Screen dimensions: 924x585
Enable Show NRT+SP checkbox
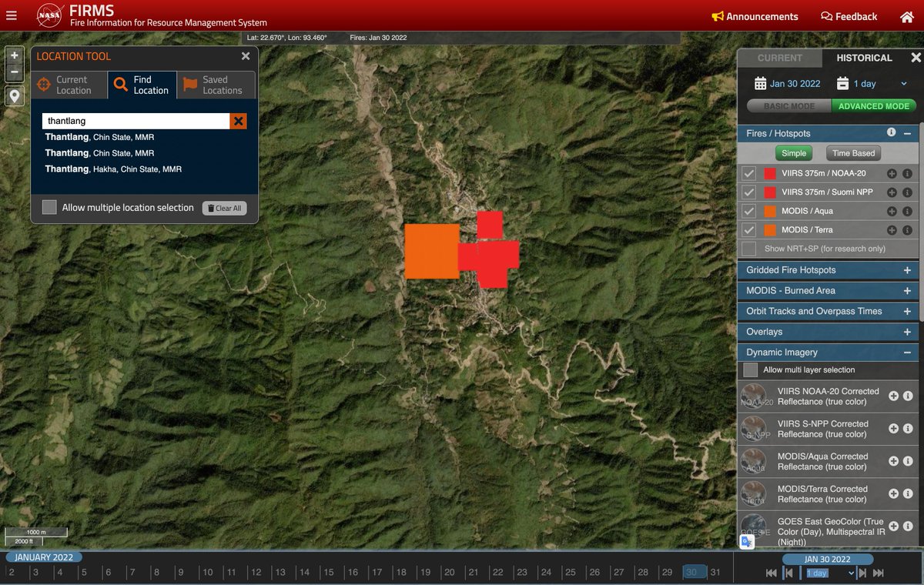[748, 249]
